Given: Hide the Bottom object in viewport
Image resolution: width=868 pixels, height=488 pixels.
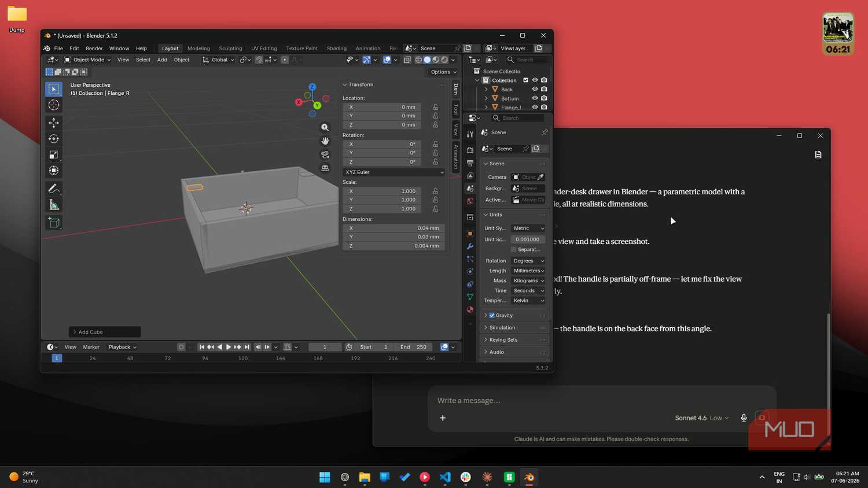Looking at the screenshot, I should pyautogui.click(x=535, y=98).
